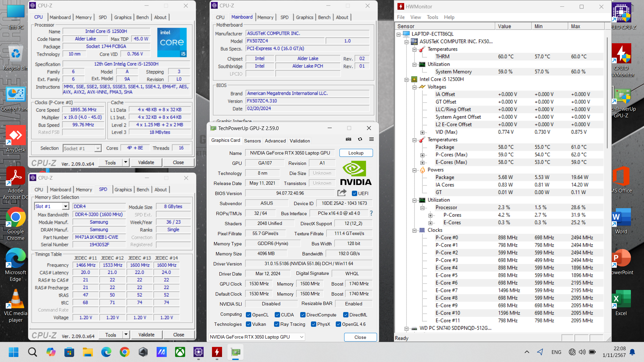Expand the VID (Max) node
Viewport: 644px width, 362px height.
point(422,132)
